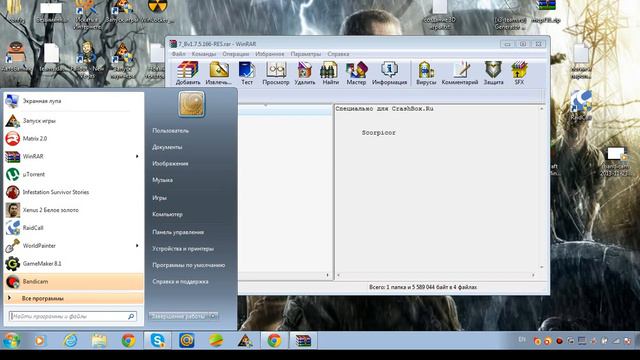Screen dimensions: 640x360
Task: Open Skype from the taskbar
Action: (x=158, y=340)
